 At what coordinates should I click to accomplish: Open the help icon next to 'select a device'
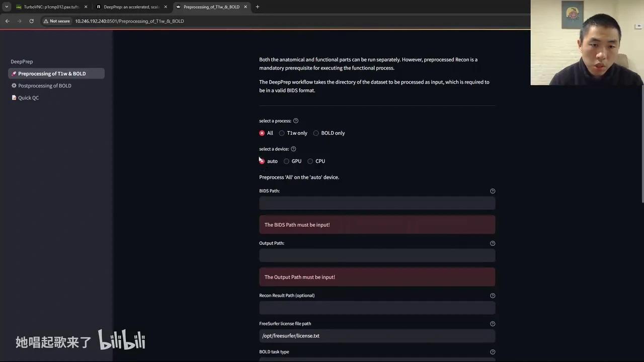coord(293,149)
